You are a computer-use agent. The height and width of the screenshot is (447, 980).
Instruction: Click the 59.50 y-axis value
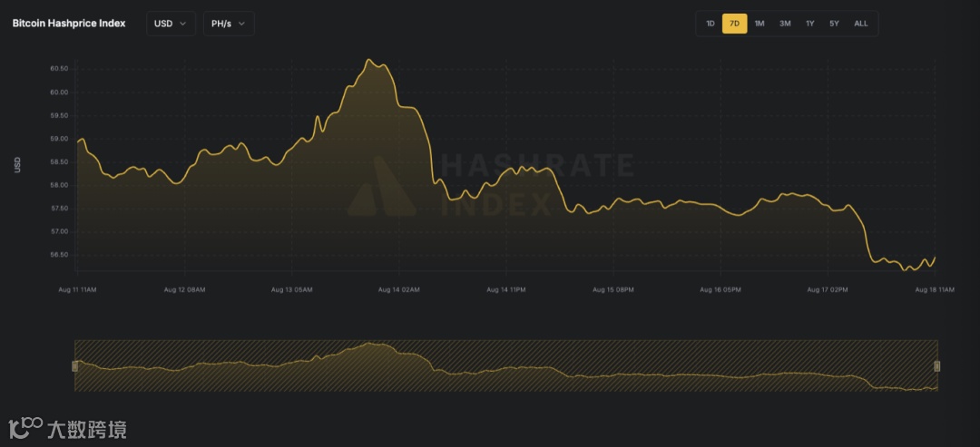point(59,115)
